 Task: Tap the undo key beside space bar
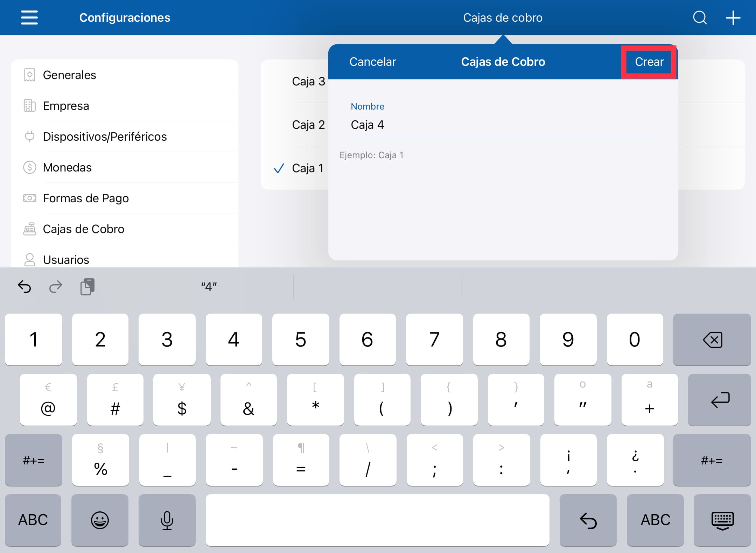pyautogui.click(x=588, y=520)
